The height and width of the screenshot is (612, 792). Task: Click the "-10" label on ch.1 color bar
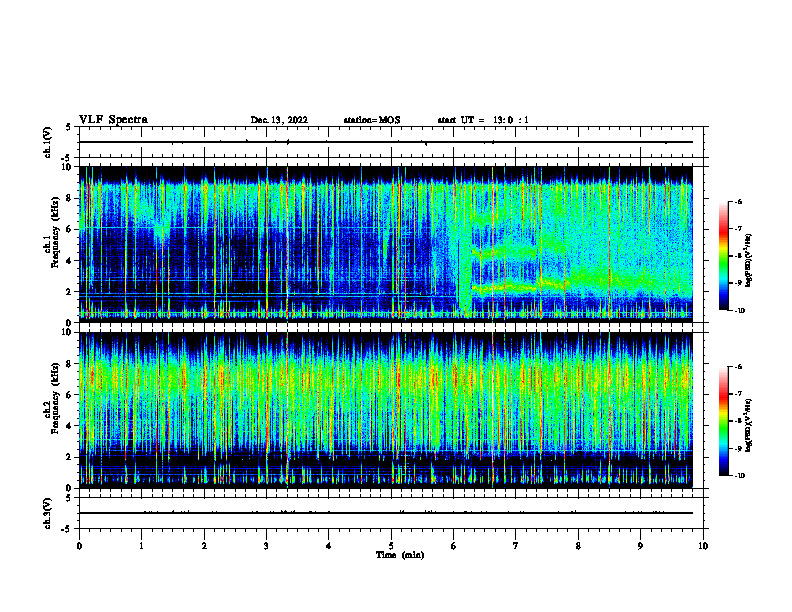[x=739, y=310]
